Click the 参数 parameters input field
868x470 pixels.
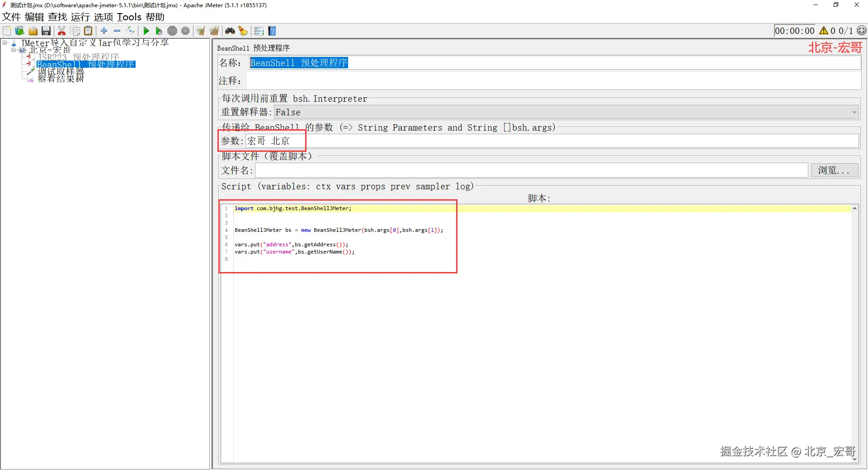click(552, 141)
